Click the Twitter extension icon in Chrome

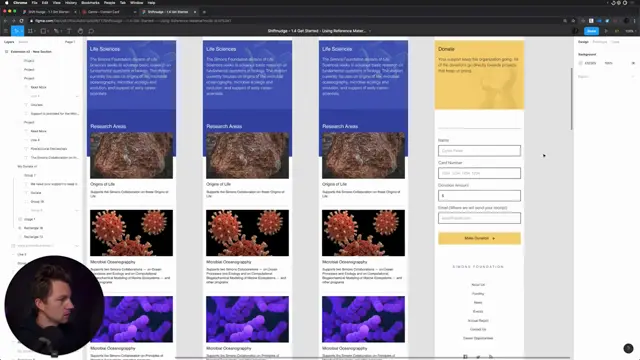(x=607, y=21)
